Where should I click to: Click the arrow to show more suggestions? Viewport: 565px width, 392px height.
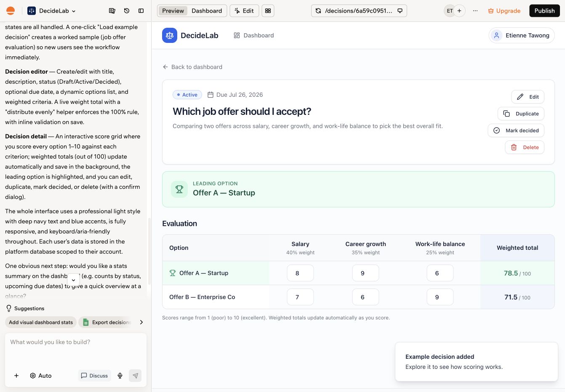click(x=141, y=322)
